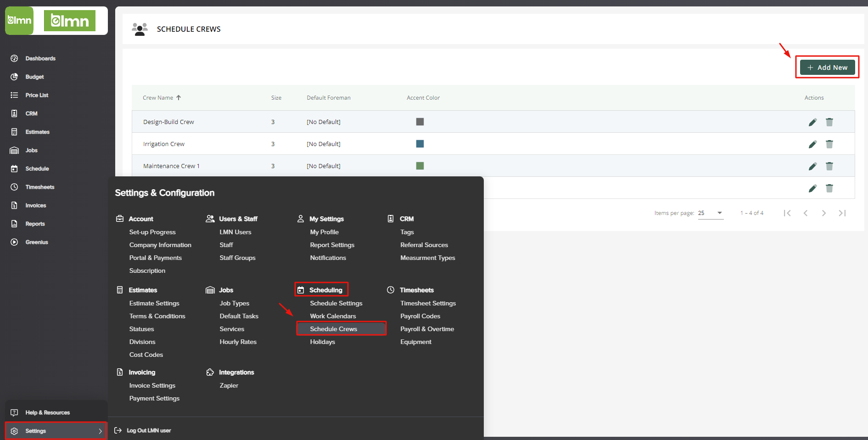Open Invoice Settings under Invoicing

point(152,385)
